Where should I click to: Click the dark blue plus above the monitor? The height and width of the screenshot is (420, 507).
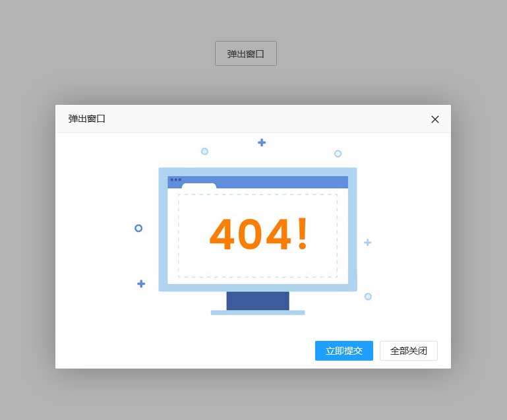coord(262,142)
